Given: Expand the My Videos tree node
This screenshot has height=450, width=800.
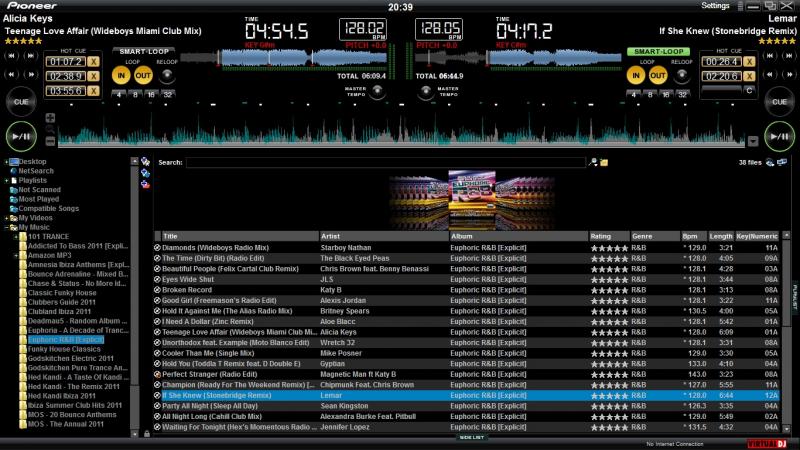Looking at the screenshot, I should (x=6, y=218).
